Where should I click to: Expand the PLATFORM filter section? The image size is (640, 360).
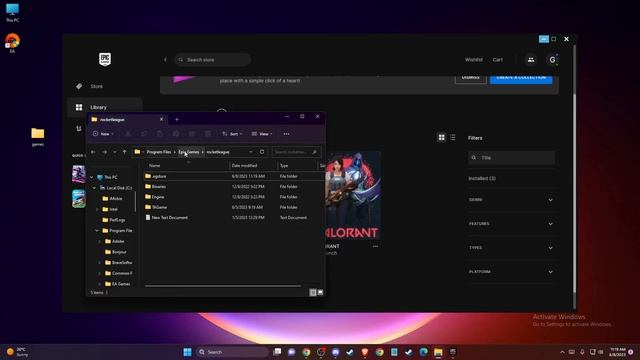pos(511,272)
